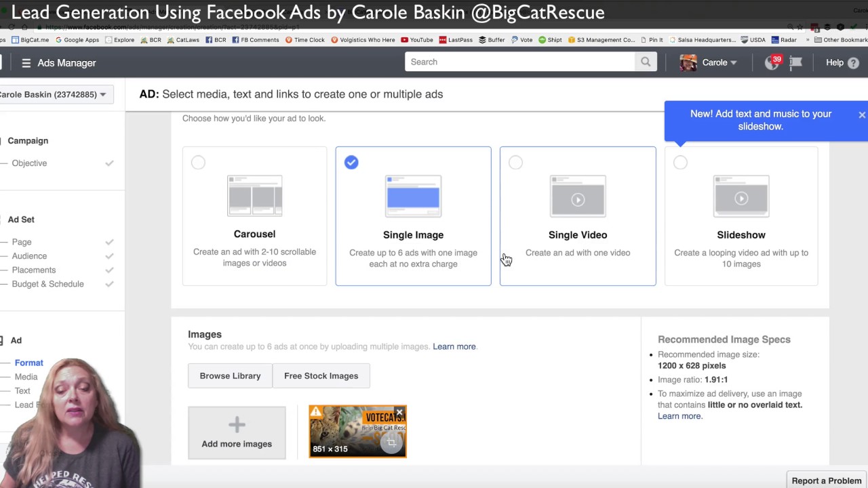Select the Slideshow radio button
868x488 pixels.
point(680,163)
